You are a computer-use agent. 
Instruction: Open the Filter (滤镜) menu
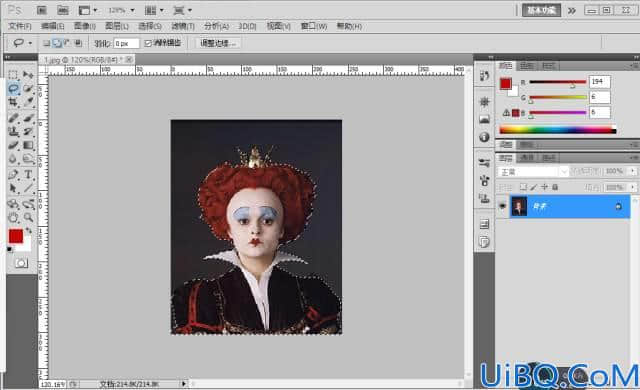pos(183,27)
